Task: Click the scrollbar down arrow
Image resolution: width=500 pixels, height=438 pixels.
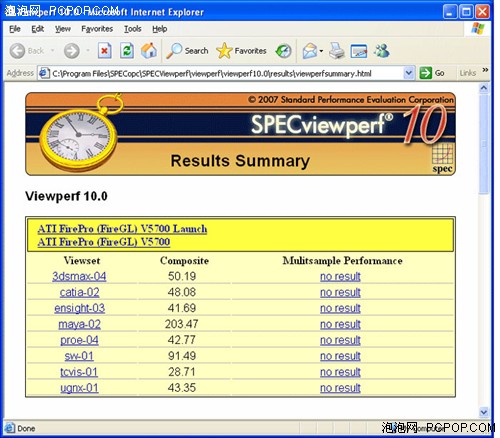Action: [484, 412]
